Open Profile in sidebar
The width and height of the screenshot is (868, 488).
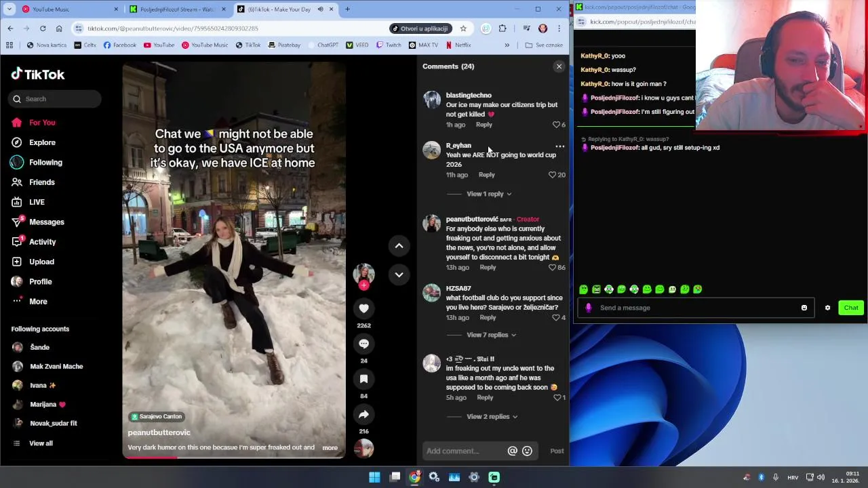(40, 281)
